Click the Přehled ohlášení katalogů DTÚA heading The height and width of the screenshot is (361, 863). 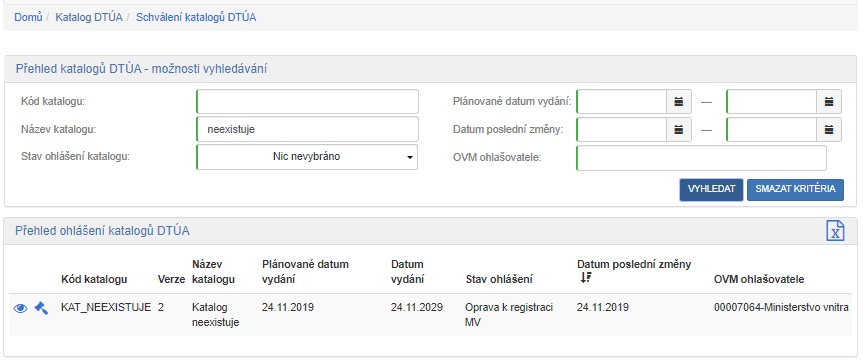(x=102, y=231)
